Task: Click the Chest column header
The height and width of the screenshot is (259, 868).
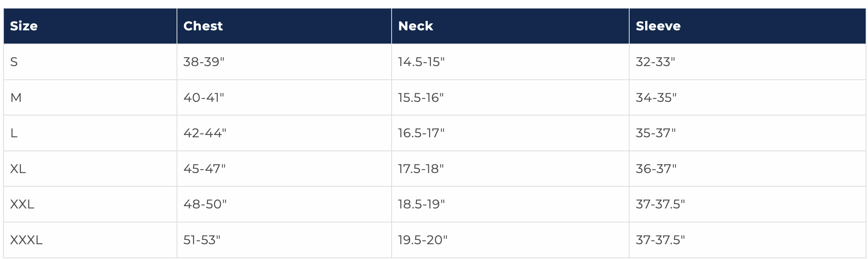Action: [x=203, y=26]
